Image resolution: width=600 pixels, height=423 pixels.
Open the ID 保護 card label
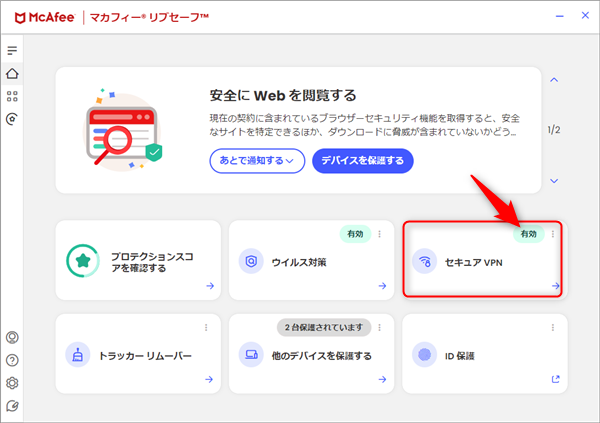(460, 356)
